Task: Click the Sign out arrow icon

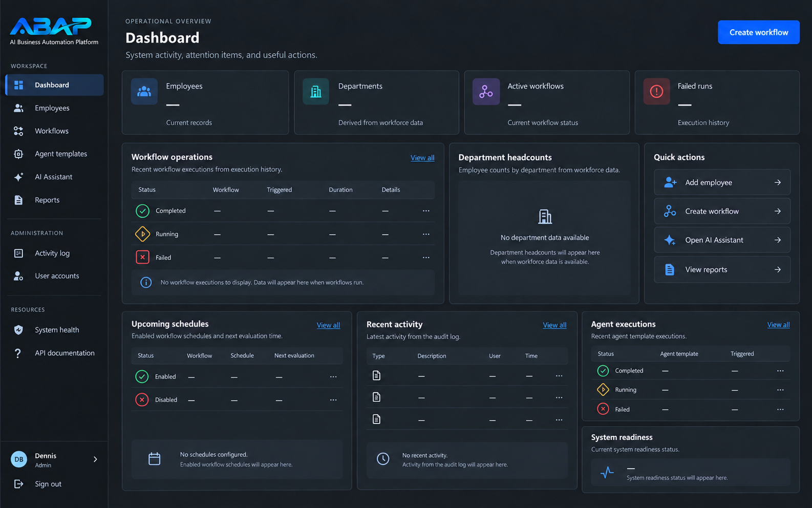Action: tap(18, 484)
